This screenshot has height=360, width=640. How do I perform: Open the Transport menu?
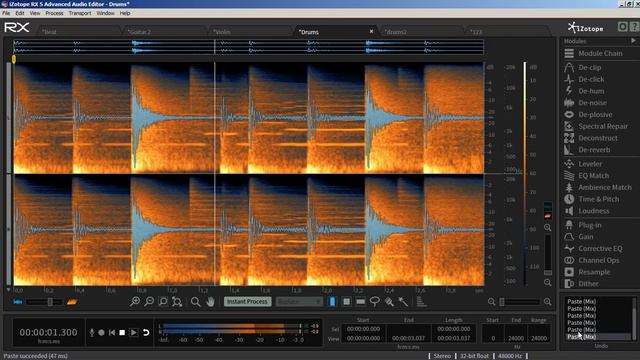tap(80, 13)
